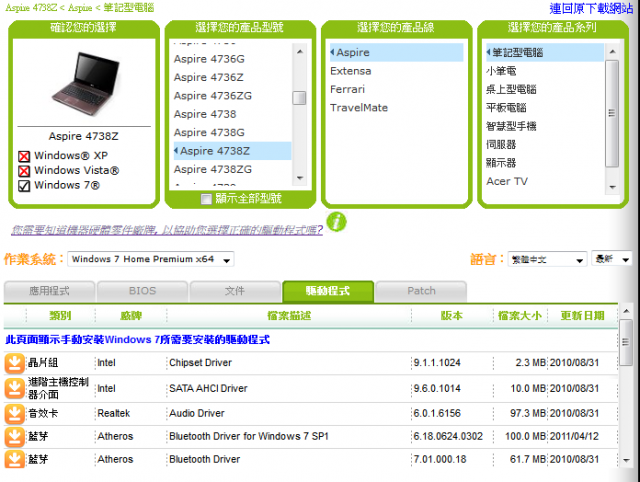Select Aspire 4736ZG model
The height and width of the screenshot is (482, 640).
tap(213, 96)
